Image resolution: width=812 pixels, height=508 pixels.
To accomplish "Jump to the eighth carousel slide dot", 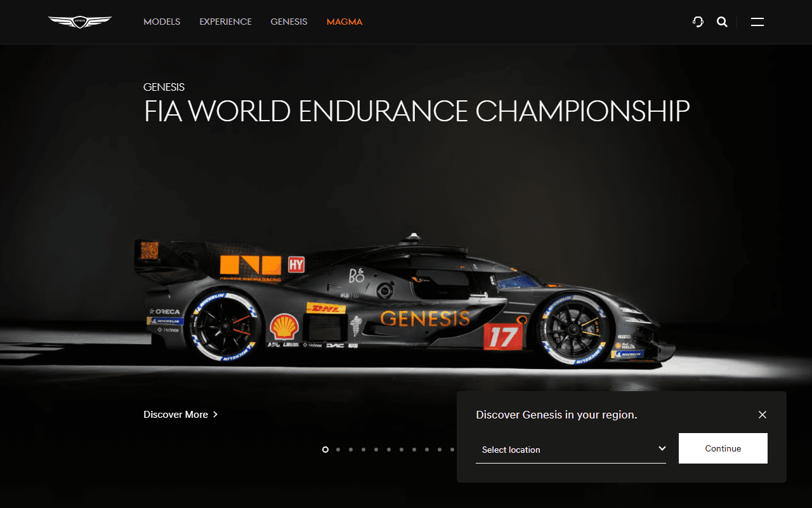I will tap(414, 450).
